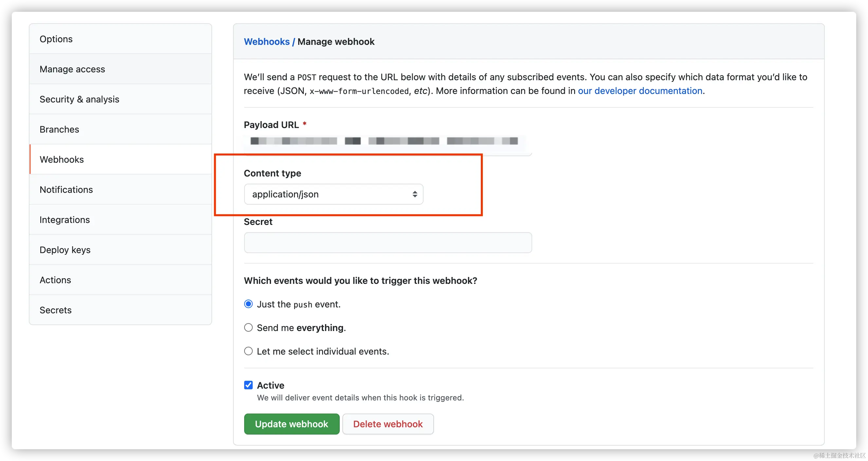
Task: Navigate to Integrations in sidebar
Action: pos(65,220)
